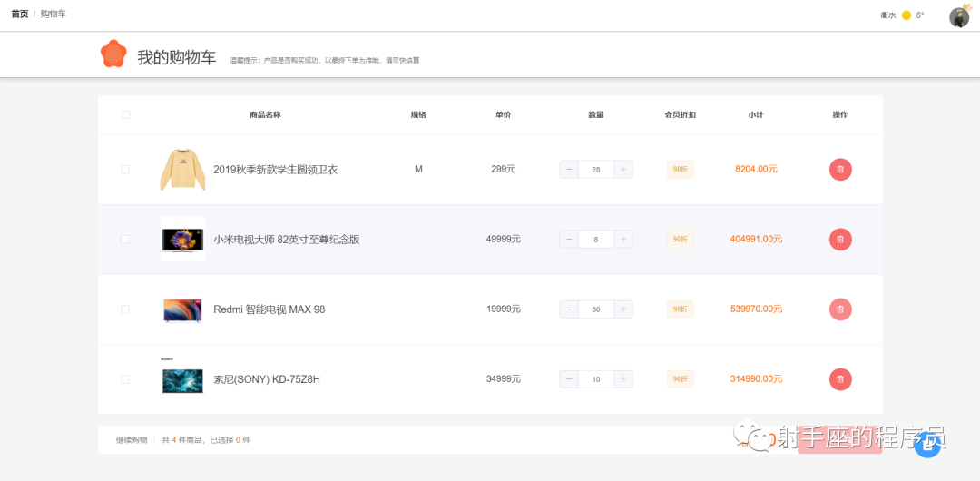This screenshot has width=980, height=481.
Task: Check the 2019秋季新款学生圆领卫衣 row checkbox
Action: point(125,170)
